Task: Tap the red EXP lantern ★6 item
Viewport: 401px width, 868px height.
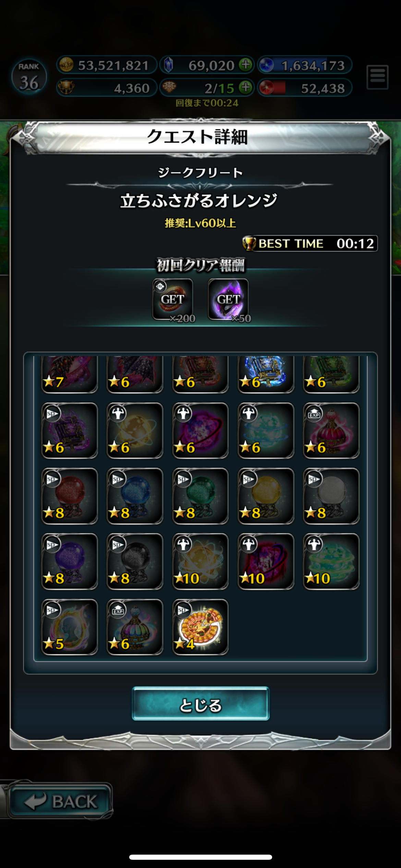Action: click(x=331, y=431)
